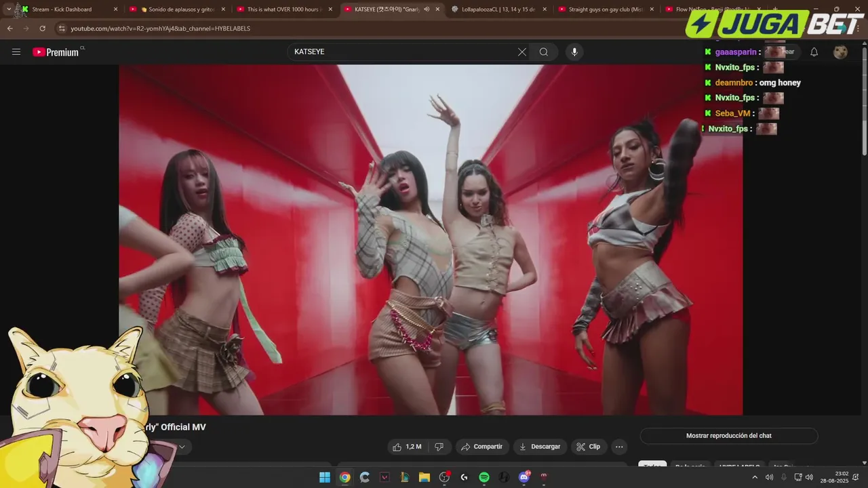Select Seba_VM username in chat
Screen dimensions: 868x488
pyautogui.click(x=732, y=113)
